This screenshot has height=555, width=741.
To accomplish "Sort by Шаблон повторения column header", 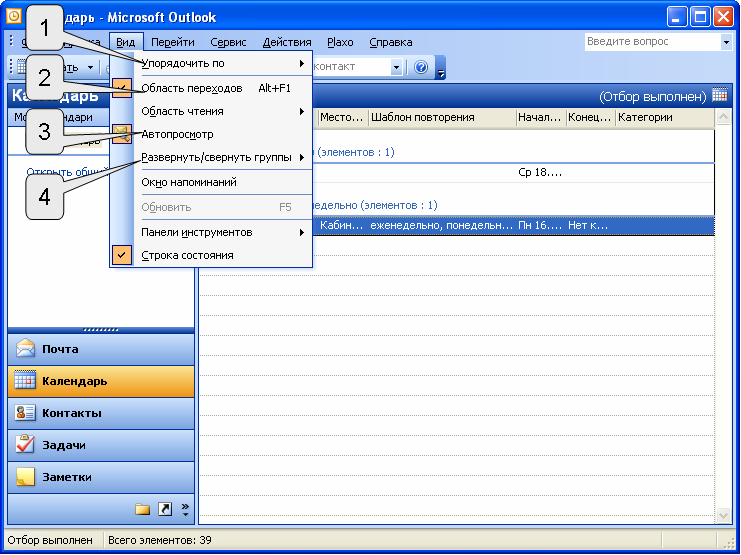I will [x=442, y=117].
